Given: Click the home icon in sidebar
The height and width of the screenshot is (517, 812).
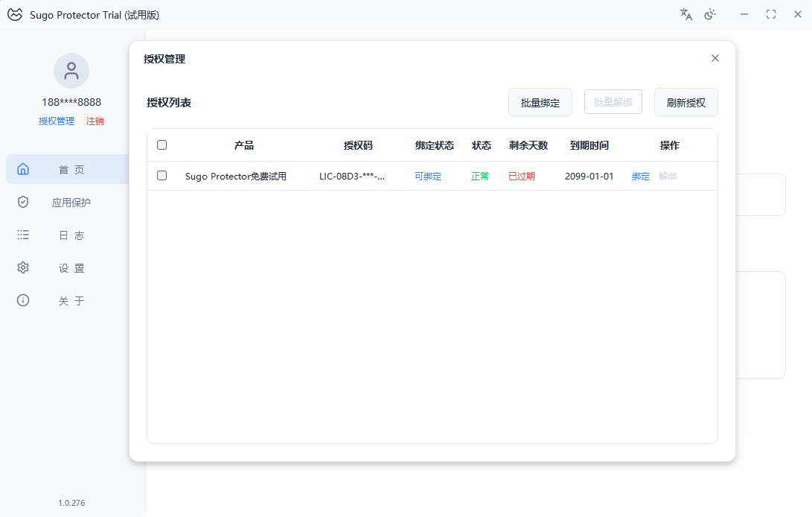Looking at the screenshot, I should 23,169.
